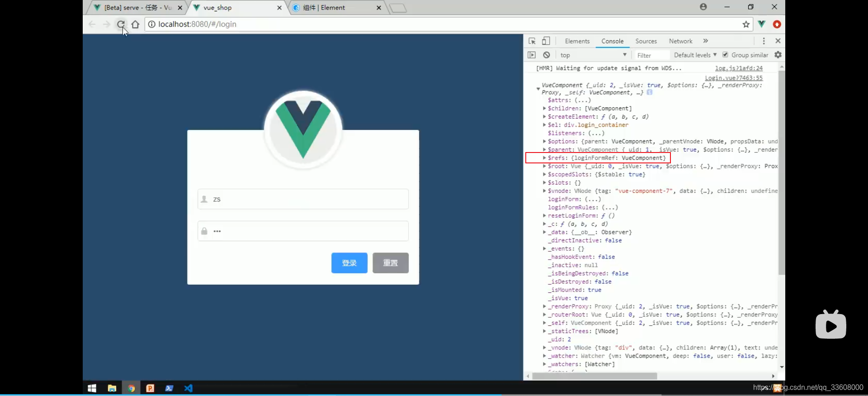Expand the _watcher entry
The image size is (868, 396).
click(544, 356)
